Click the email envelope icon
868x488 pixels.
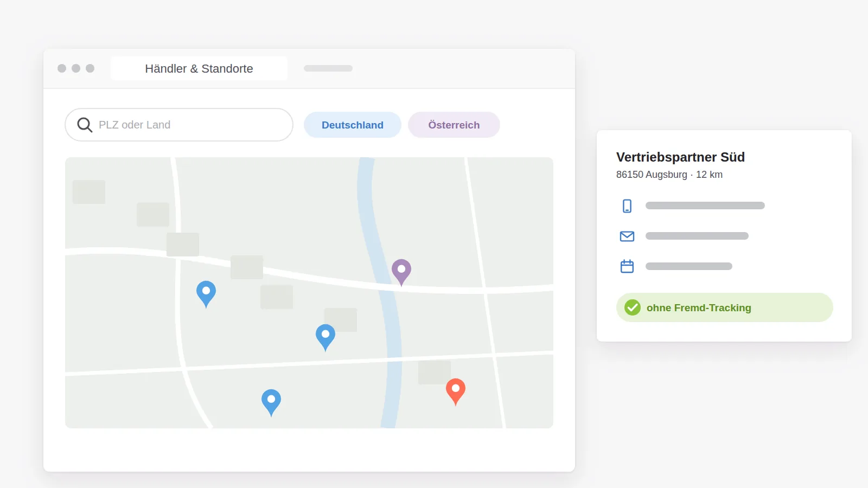(x=627, y=236)
